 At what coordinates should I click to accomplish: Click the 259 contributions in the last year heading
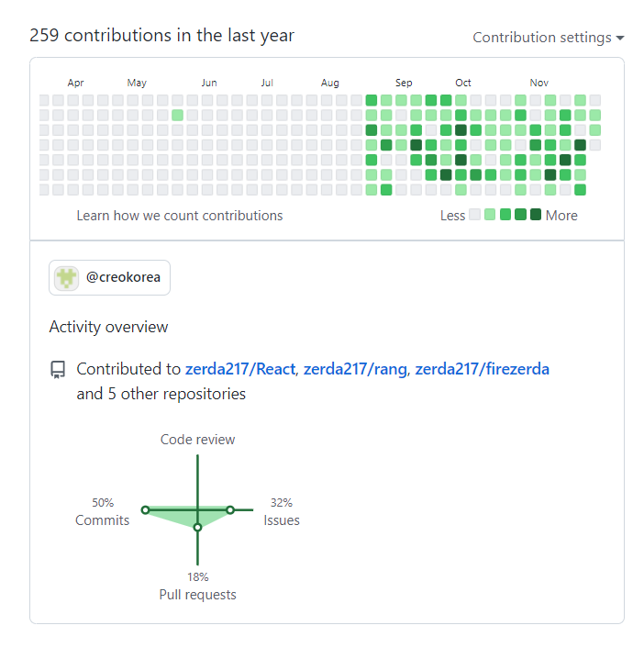162,36
